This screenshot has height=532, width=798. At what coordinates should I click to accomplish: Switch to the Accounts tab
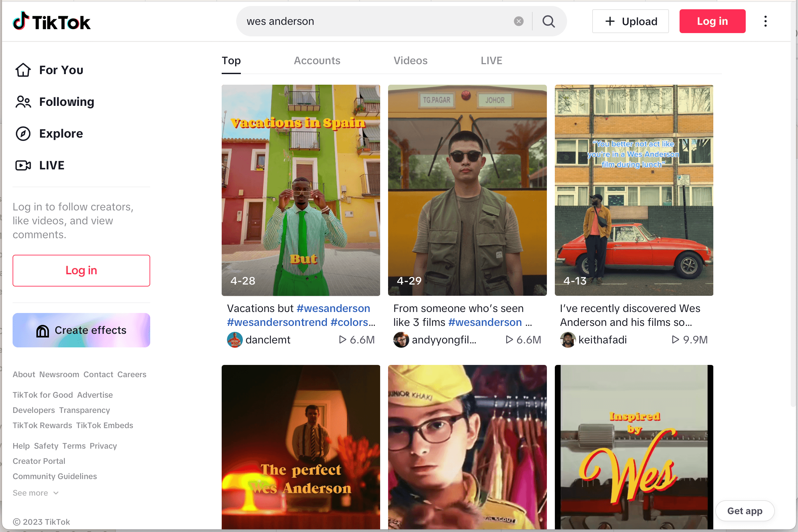point(317,61)
